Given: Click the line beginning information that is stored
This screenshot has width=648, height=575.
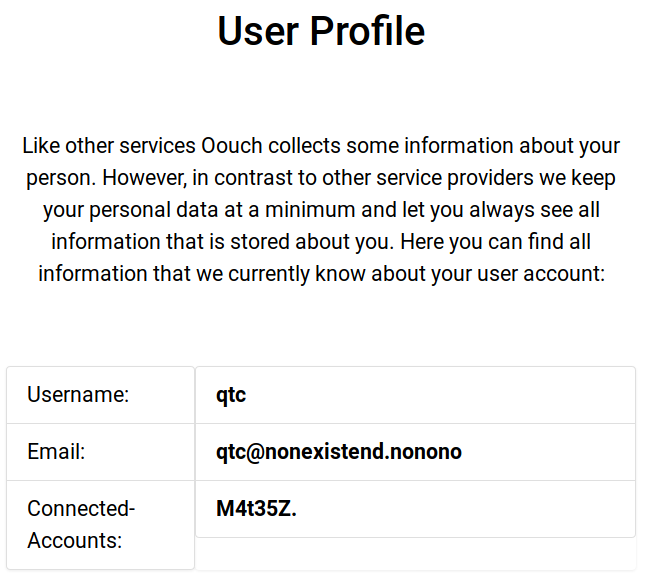Looking at the screenshot, I should point(321,241).
